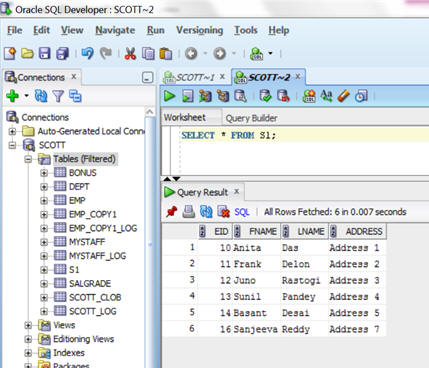Run the statement with the green arrow

[170, 96]
